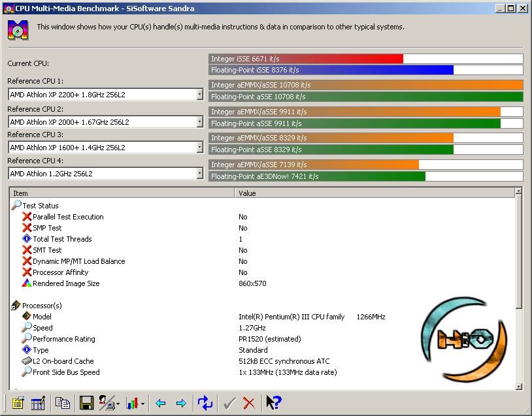Click the "512kB ECC synchronous ATC" value
Viewport: 532px width, 416px height.
pos(284,361)
